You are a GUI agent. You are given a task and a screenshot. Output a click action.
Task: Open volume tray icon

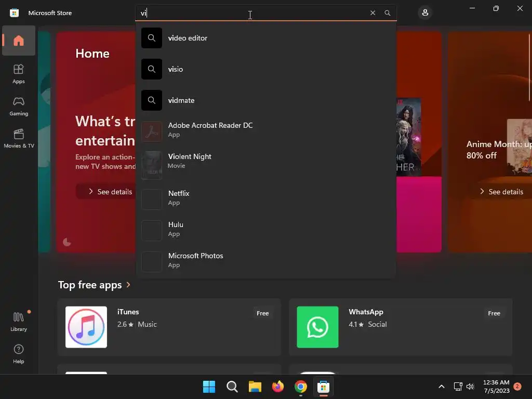[x=470, y=387]
